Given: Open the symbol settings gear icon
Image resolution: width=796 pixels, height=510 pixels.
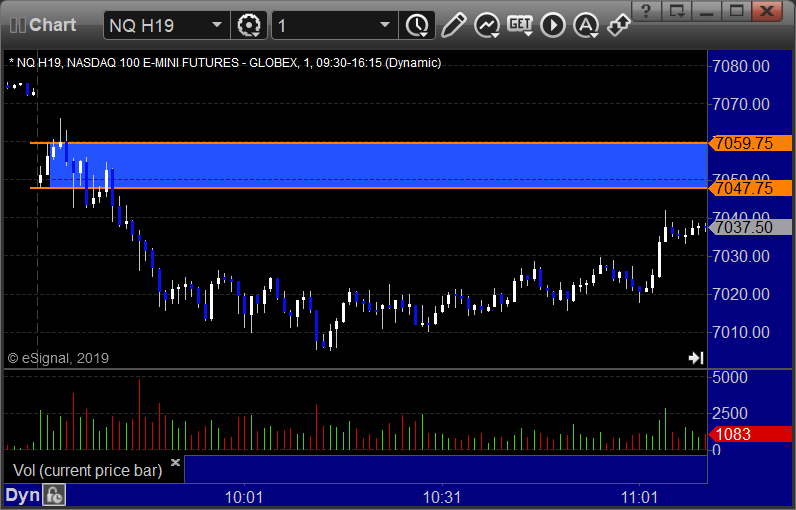Looking at the screenshot, I should [249, 25].
